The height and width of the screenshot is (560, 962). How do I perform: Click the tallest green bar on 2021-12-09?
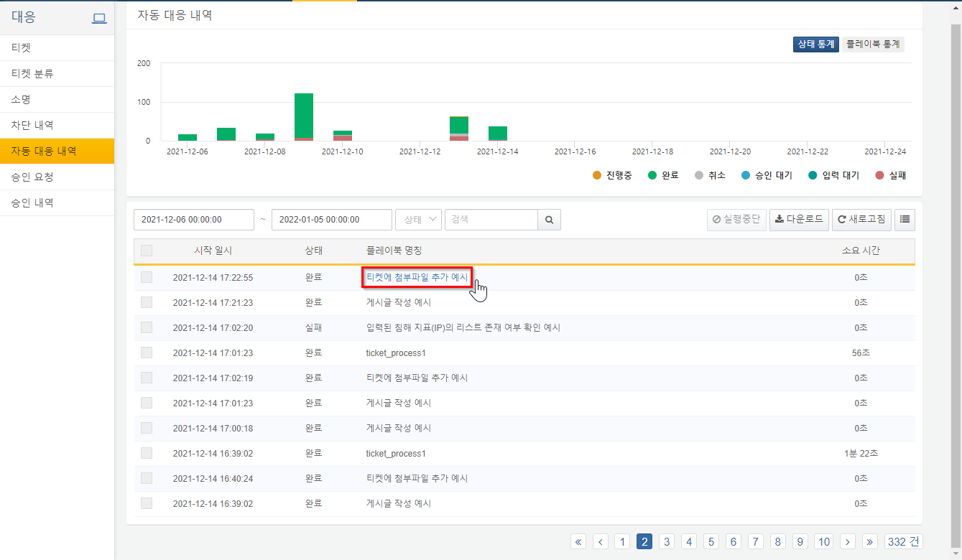(304, 115)
